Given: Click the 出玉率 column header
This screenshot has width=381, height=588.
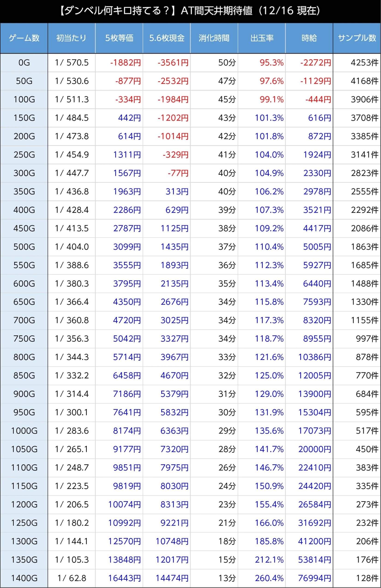Looking at the screenshot, I should tap(262, 38).
